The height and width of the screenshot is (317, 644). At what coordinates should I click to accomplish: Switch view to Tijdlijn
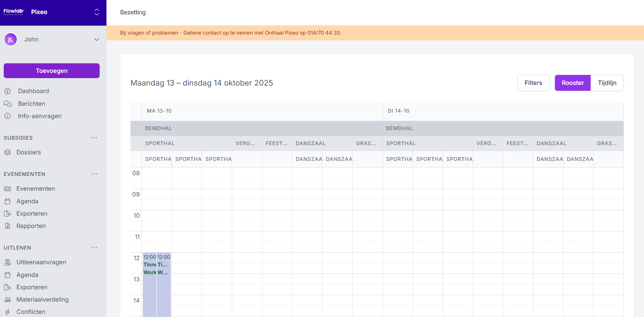pyautogui.click(x=607, y=83)
